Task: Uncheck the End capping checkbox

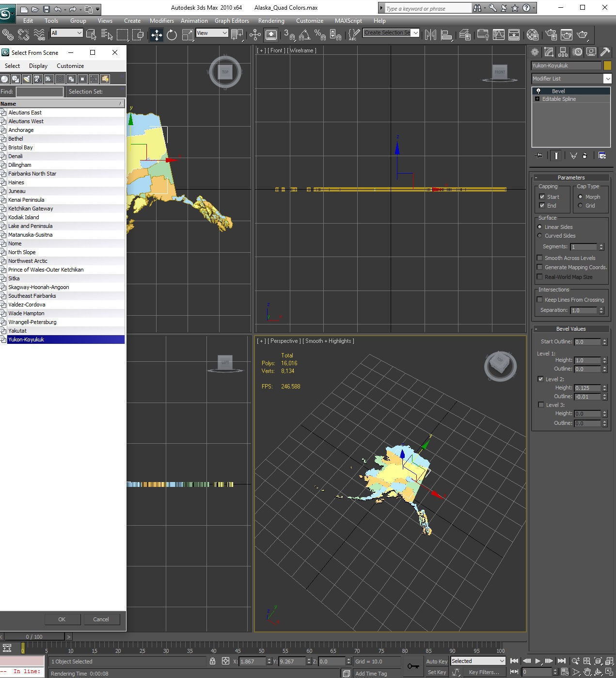Action: [x=542, y=206]
